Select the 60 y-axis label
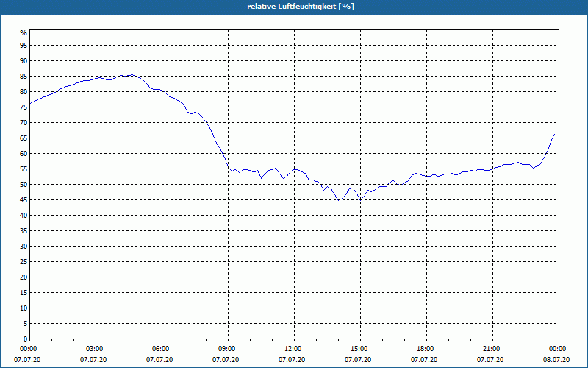Viewport: 588px width, 368px height. coord(24,154)
